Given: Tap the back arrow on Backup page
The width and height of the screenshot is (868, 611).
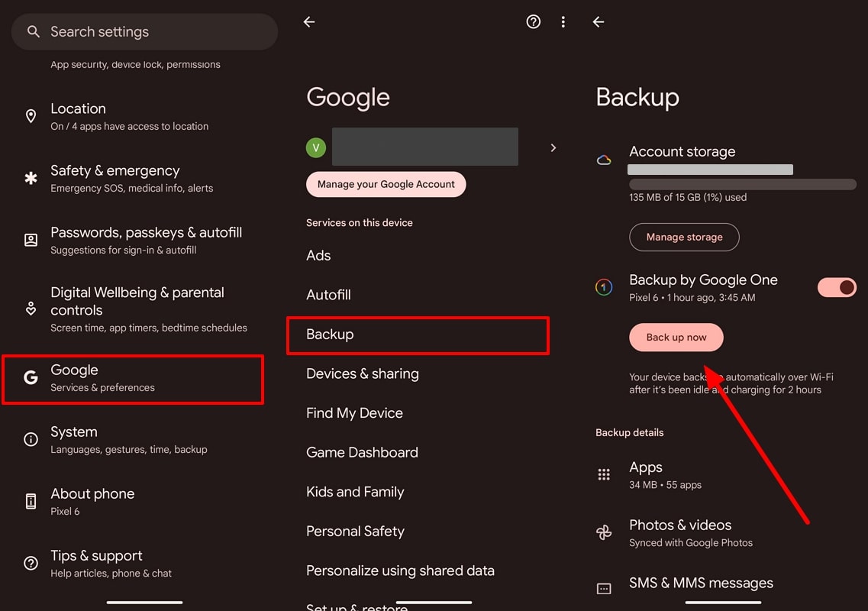Looking at the screenshot, I should pos(599,22).
